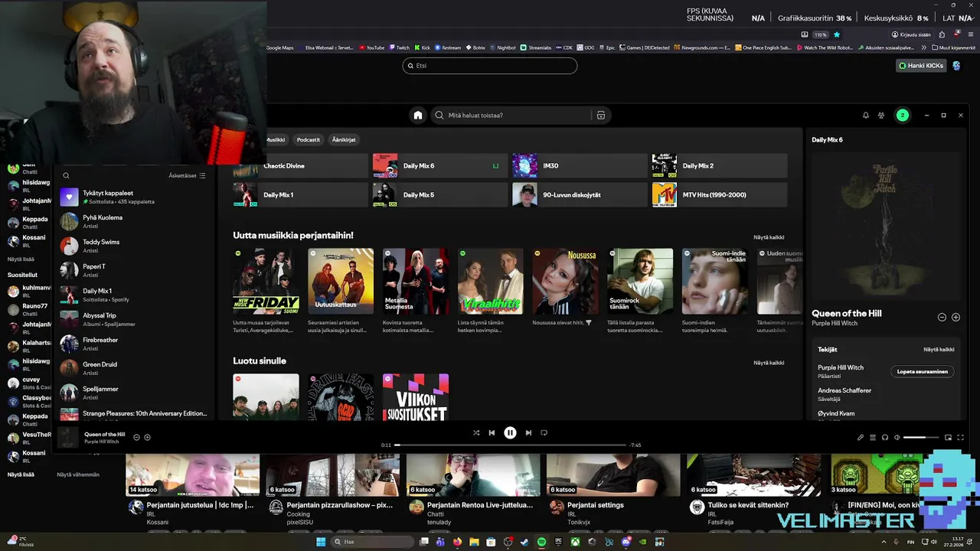
Task: Open Spotify friend activity icon
Action: 881,116
